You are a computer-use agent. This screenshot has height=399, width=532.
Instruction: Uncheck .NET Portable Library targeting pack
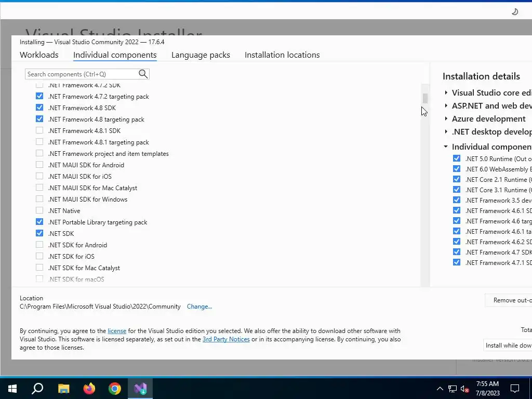pyautogui.click(x=39, y=221)
